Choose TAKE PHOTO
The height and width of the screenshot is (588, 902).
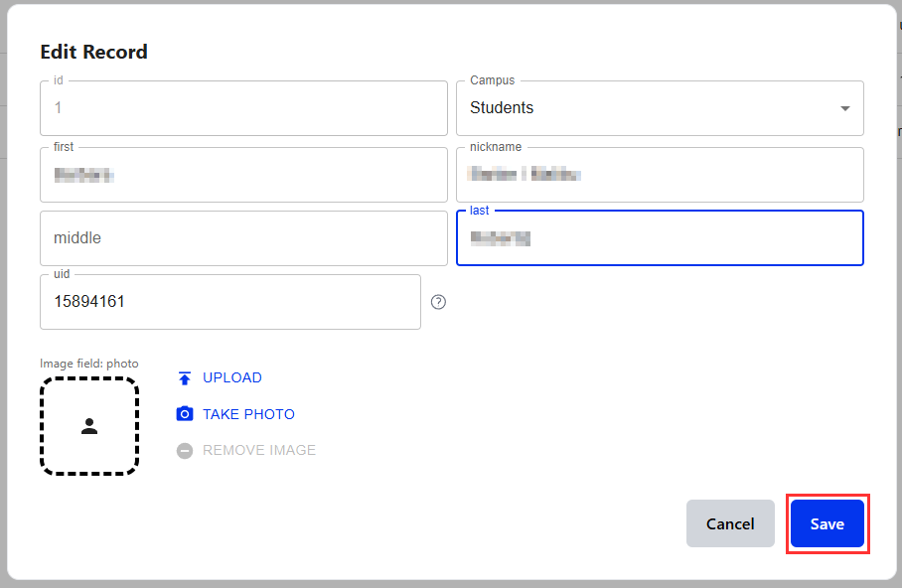pyautogui.click(x=248, y=414)
